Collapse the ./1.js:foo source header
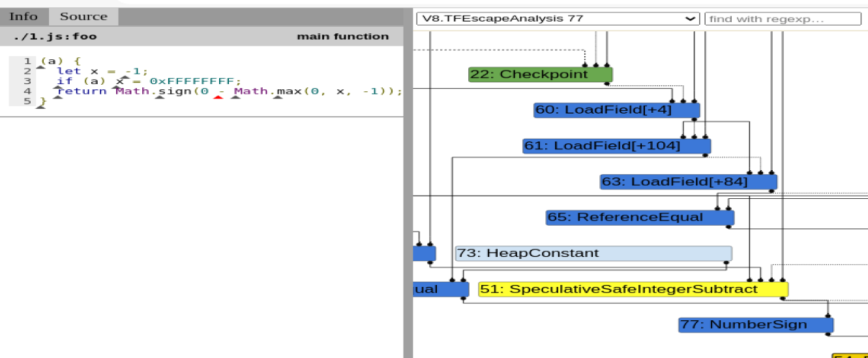This screenshot has height=358, width=868. (x=55, y=37)
